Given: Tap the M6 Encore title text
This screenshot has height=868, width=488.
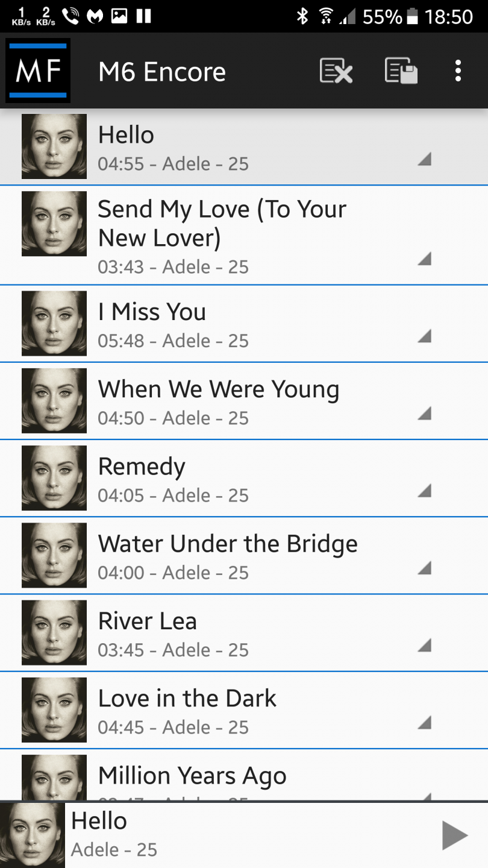Looking at the screenshot, I should click(162, 72).
